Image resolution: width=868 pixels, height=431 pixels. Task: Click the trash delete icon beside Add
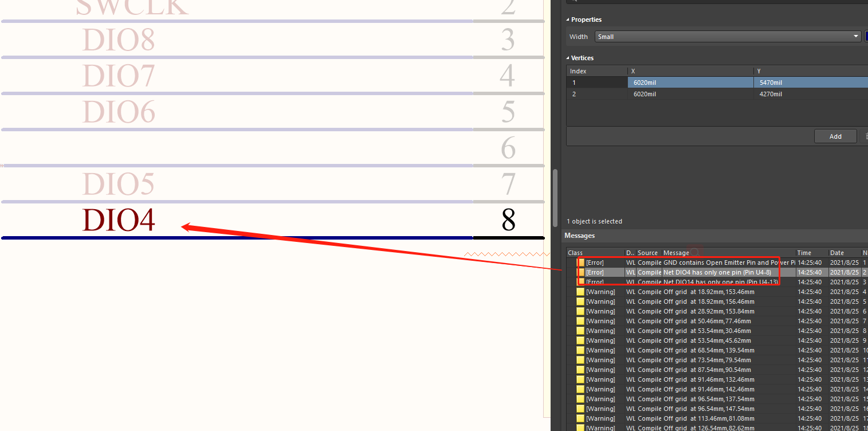(865, 136)
